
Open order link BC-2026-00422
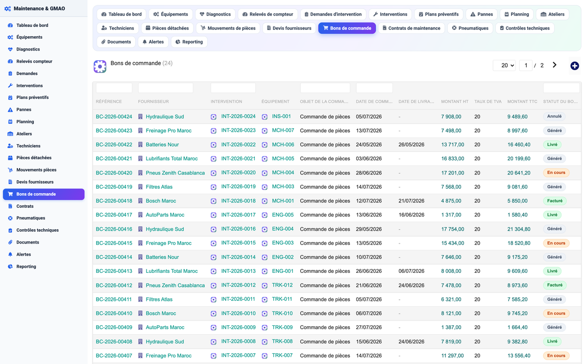coord(114,145)
